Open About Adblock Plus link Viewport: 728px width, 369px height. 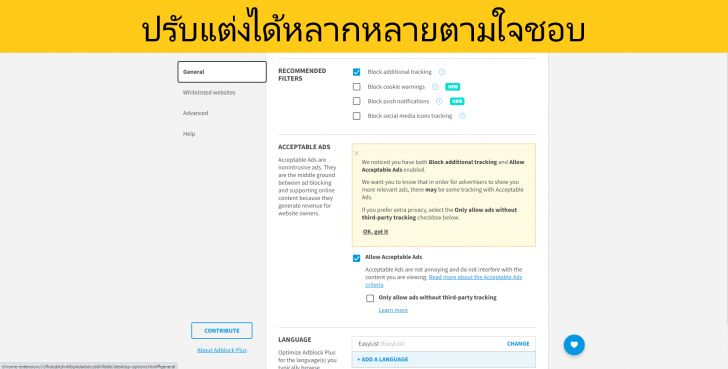pyautogui.click(x=222, y=350)
